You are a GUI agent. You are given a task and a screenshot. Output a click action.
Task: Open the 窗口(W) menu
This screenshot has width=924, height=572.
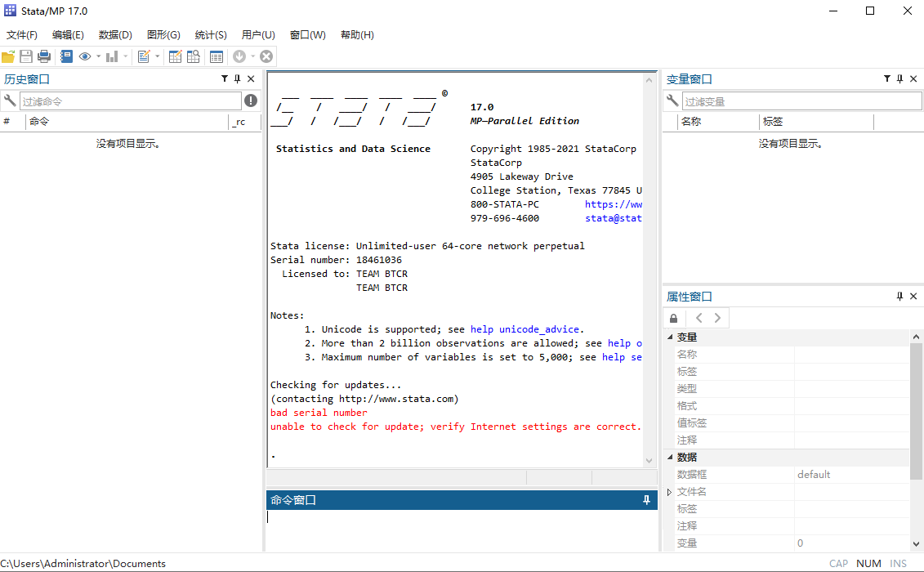[308, 35]
